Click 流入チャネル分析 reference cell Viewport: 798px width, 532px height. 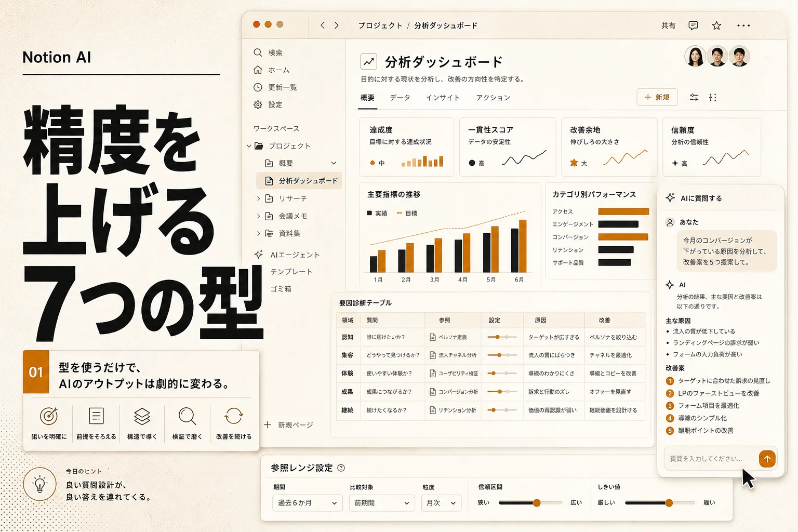tap(453, 355)
